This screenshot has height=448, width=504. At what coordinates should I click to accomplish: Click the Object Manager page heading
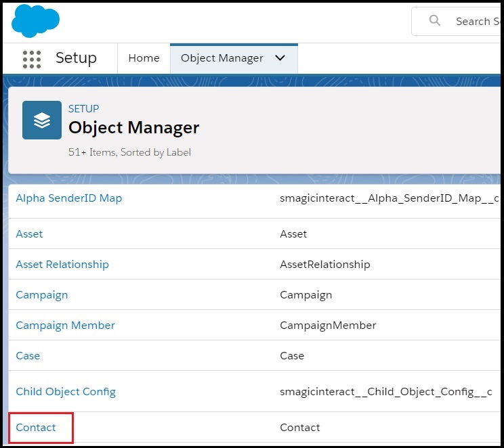point(133,128)
